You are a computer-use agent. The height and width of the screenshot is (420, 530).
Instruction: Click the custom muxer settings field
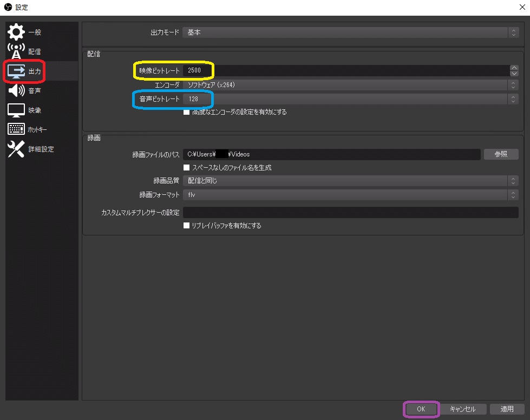pyautogui.click(x=350, y=212)
